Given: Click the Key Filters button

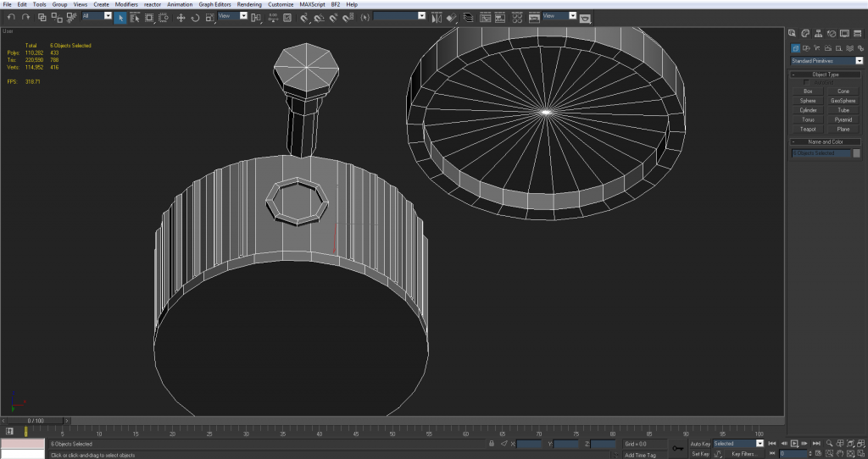Looking at the screenshot, I should [x=743, y=454].
